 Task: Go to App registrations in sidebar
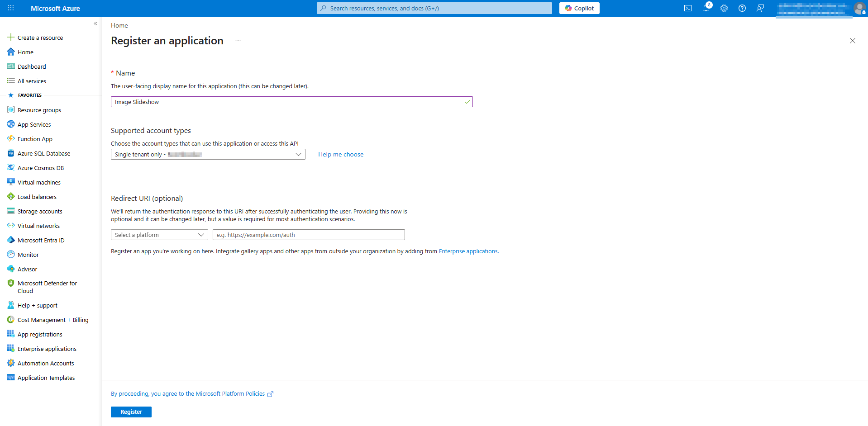(40, 335)
